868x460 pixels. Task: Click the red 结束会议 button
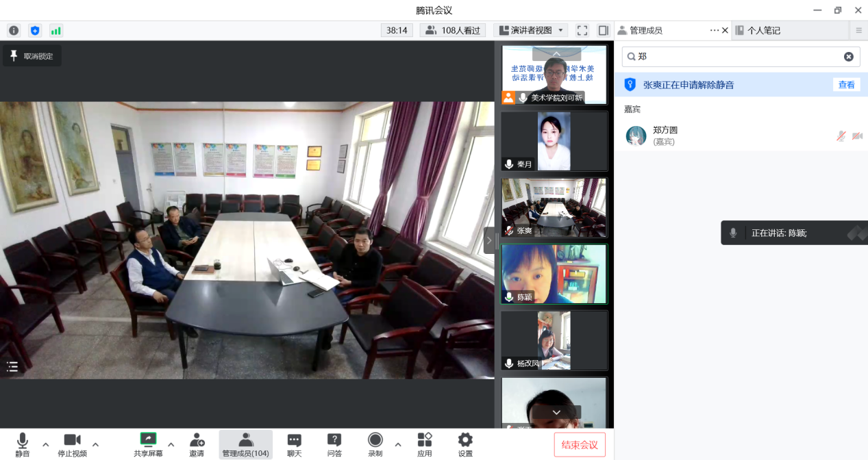580,445
